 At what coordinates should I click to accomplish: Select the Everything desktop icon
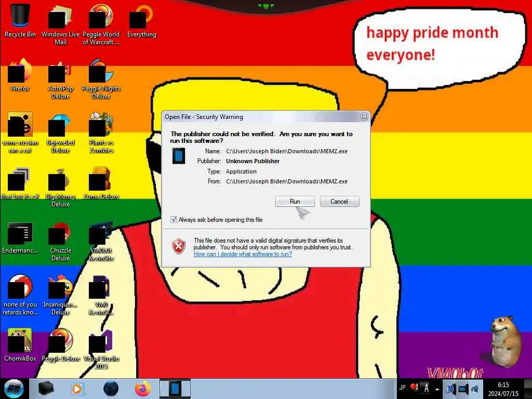(141, 20)
